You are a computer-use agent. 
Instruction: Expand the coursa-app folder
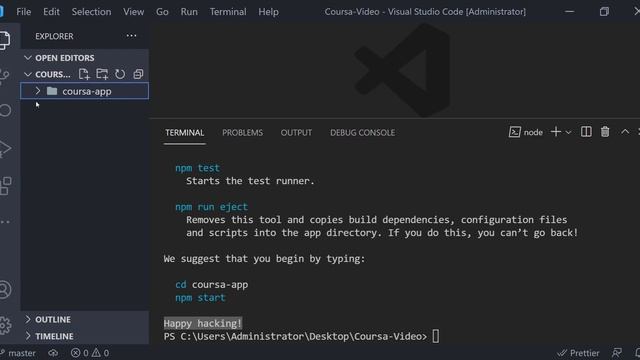coord(84,91)
